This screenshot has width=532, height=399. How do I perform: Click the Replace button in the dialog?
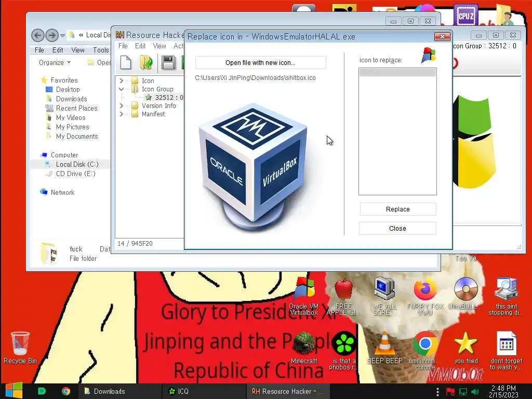(397, 209)
